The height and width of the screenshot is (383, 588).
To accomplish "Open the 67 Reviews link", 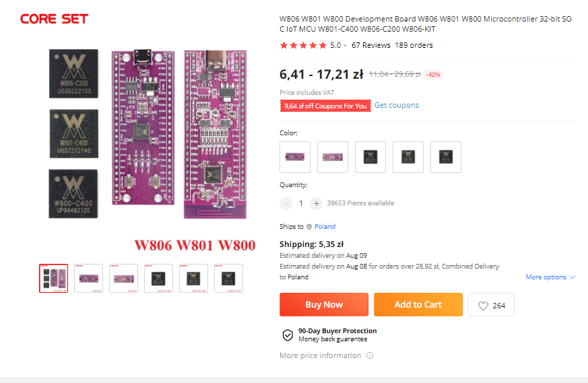I will coord(370,46).
